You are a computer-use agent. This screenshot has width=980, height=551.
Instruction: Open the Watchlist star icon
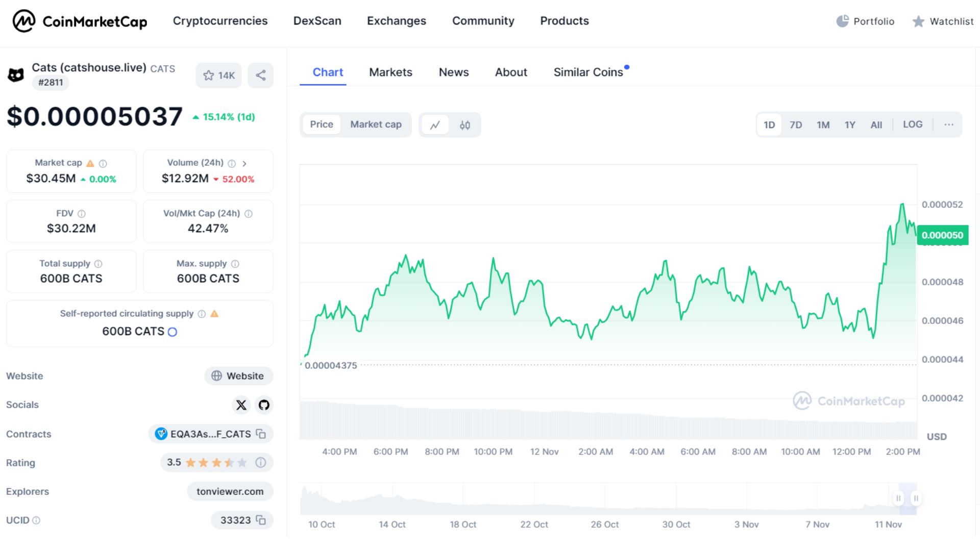coord(918,21)
